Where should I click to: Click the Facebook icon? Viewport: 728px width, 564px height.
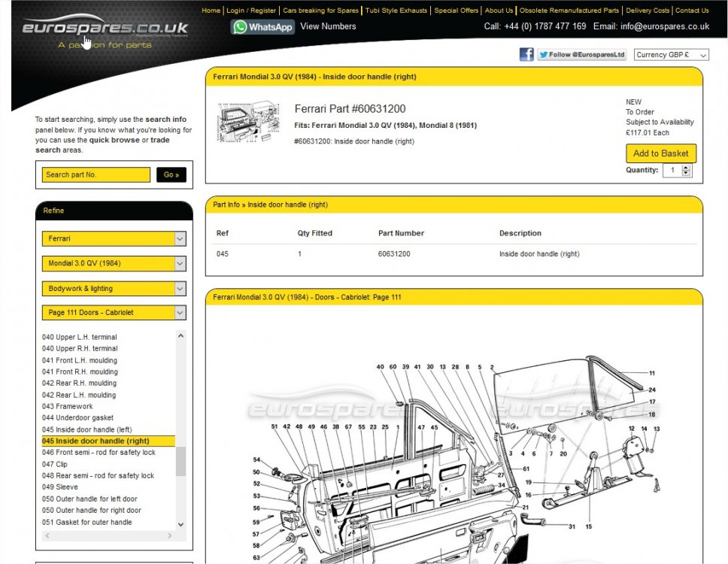526,54
